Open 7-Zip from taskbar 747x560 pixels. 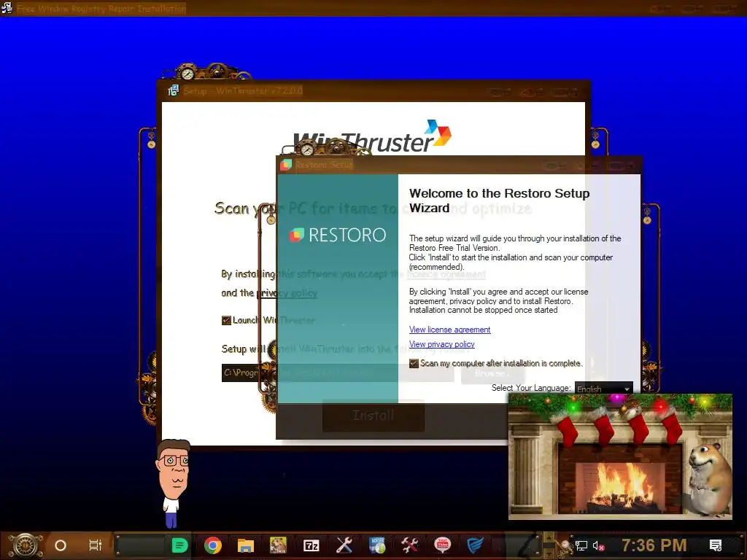click(311, 545)
